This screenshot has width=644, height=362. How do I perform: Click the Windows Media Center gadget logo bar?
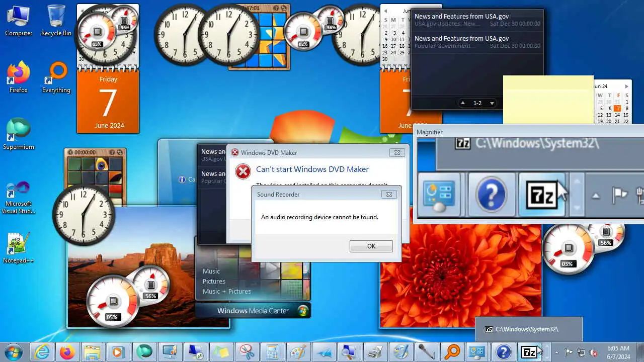pyautogui.click(x=253, y=311)
